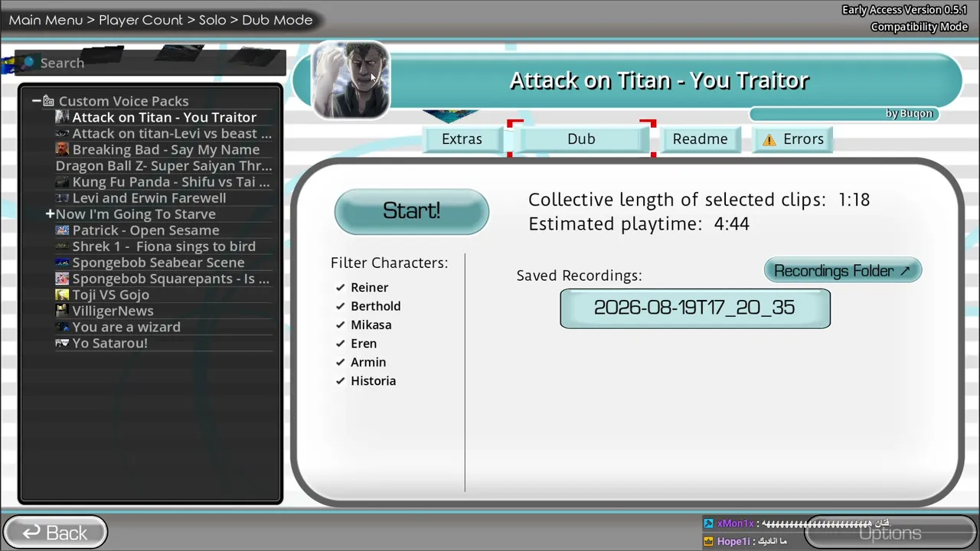Expand Now I'm Going To Starve
Image resolution: width=980 pixels, height=551 pixels.
(50, 214)
